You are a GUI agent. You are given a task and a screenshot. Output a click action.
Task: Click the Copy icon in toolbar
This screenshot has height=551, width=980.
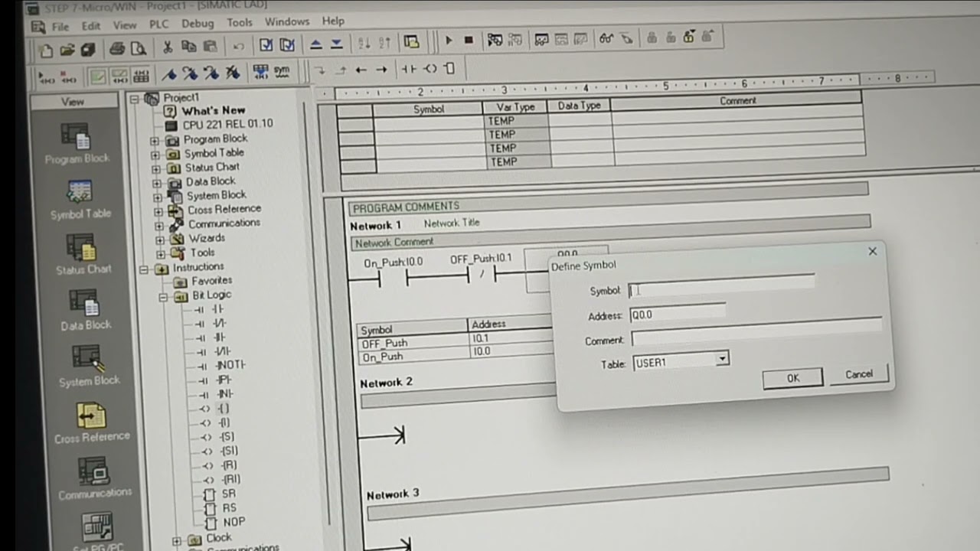point(188,47)
